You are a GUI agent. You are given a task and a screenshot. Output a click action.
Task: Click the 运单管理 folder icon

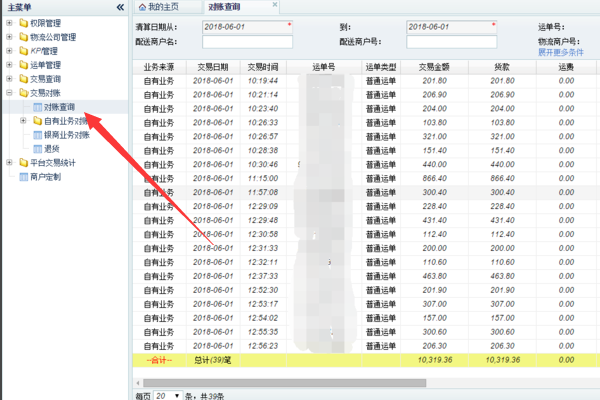coord(24,65)
